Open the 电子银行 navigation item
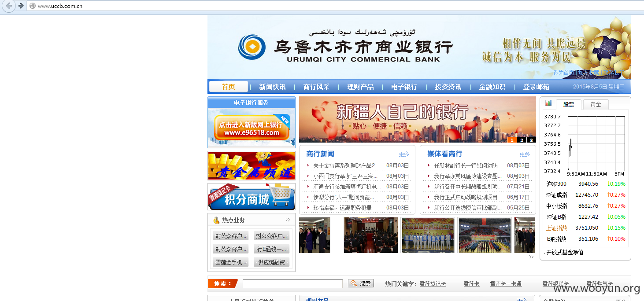The width and height of the screenshot is (644, 301). click(404, 87)
